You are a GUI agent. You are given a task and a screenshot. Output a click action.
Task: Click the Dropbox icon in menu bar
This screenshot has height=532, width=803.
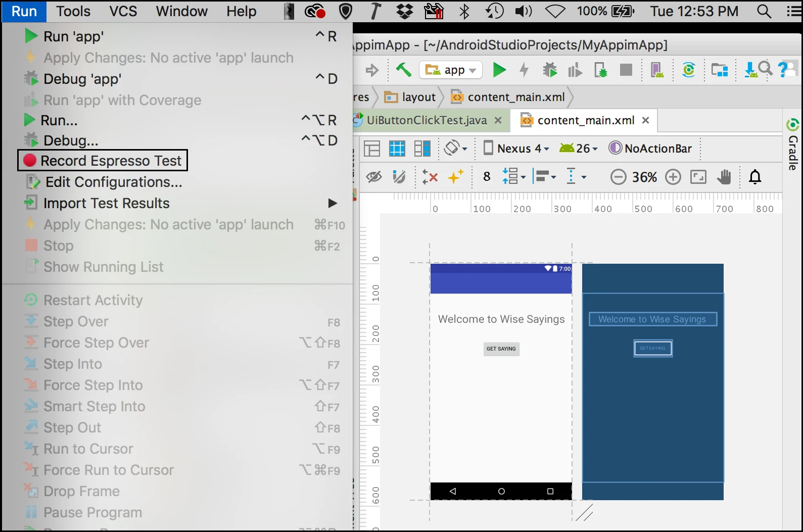[404, 11]
